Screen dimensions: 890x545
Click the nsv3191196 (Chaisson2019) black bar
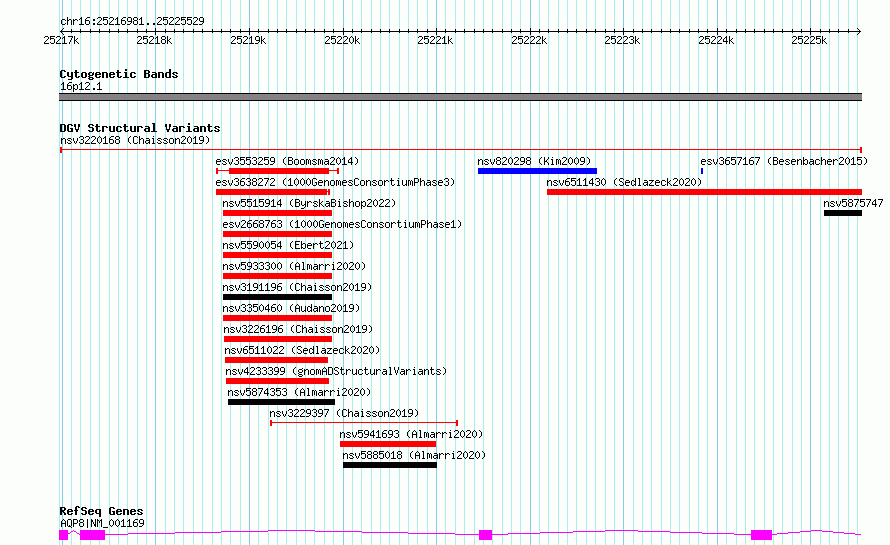click(277, 297)
